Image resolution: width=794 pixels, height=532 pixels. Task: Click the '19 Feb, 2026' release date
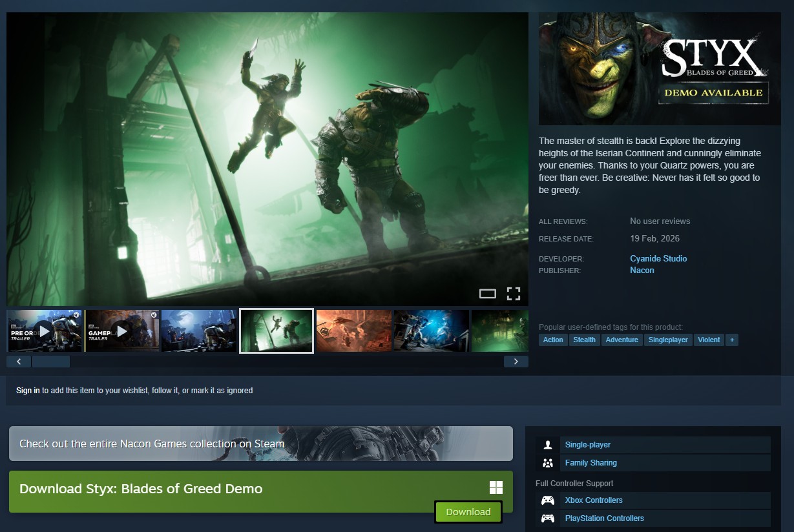tap(655, 238)
